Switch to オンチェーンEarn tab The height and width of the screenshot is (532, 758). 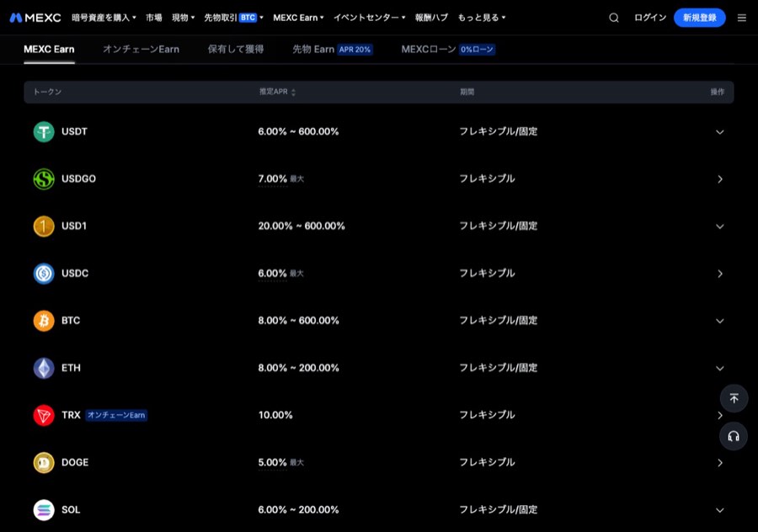coord(141,50)
